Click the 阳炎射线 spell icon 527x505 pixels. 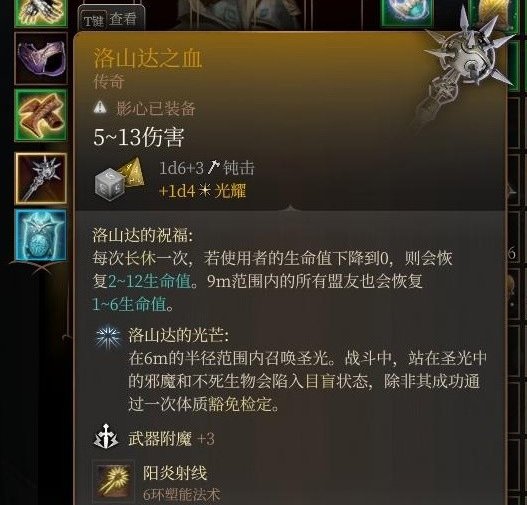click(113, 482)
